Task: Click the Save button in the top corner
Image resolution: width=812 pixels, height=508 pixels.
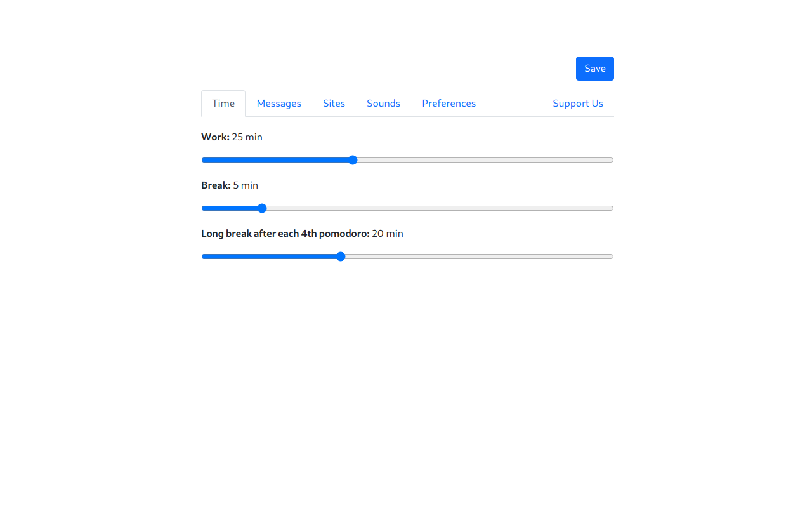Action: coord(594,68)
